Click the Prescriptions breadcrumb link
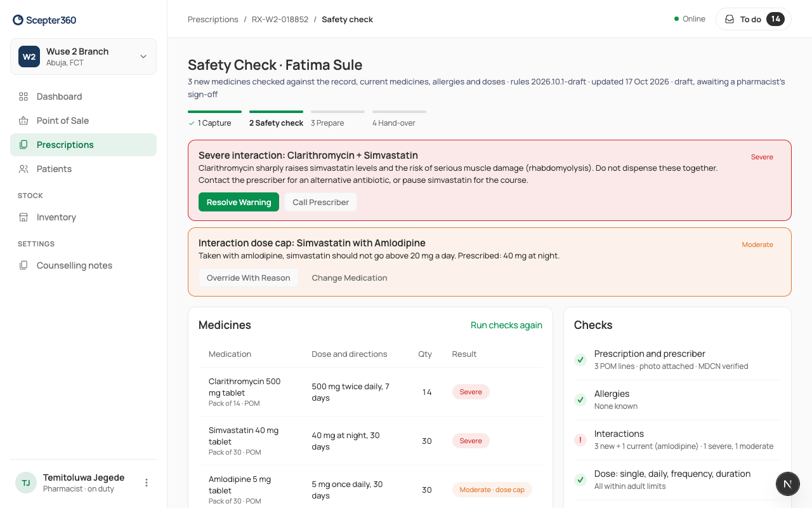 [x=213, y=20]
